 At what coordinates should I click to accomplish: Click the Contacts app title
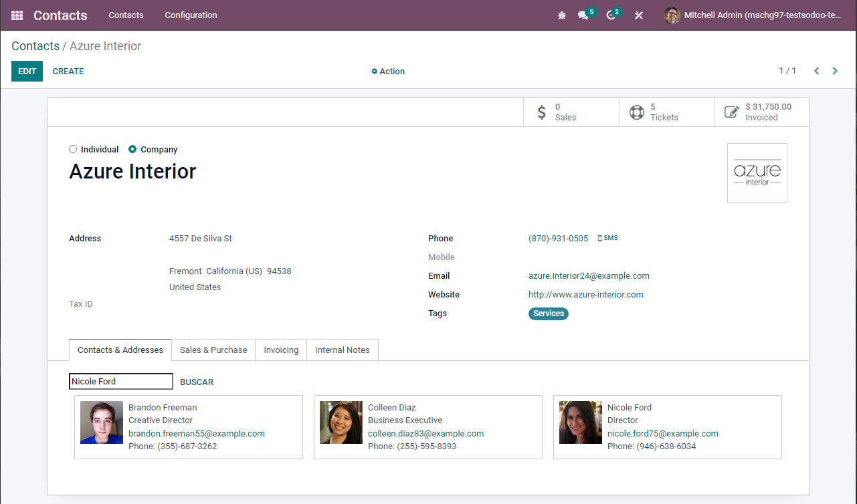pos(60,15)
